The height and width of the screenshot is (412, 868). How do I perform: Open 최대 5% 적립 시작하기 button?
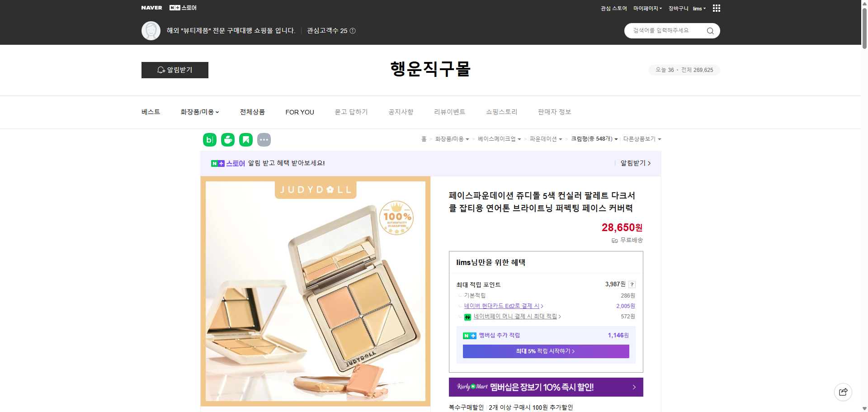click(x=545, y=351)
